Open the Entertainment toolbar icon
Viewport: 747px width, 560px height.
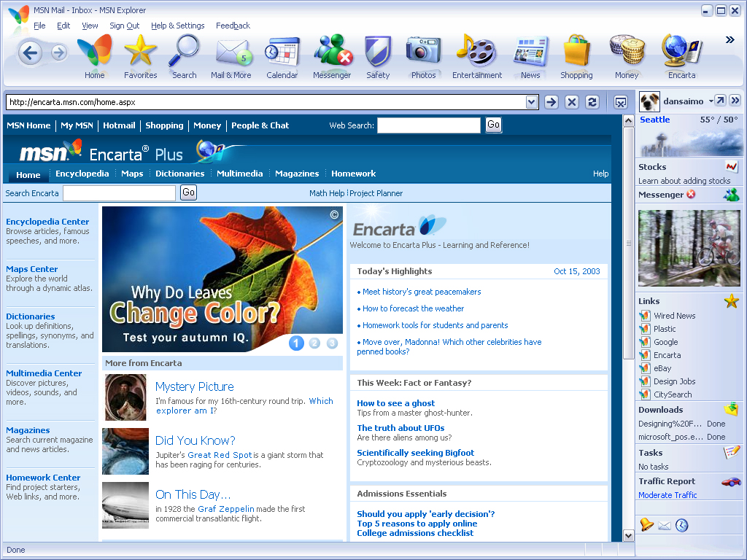(x=476, y=54)
